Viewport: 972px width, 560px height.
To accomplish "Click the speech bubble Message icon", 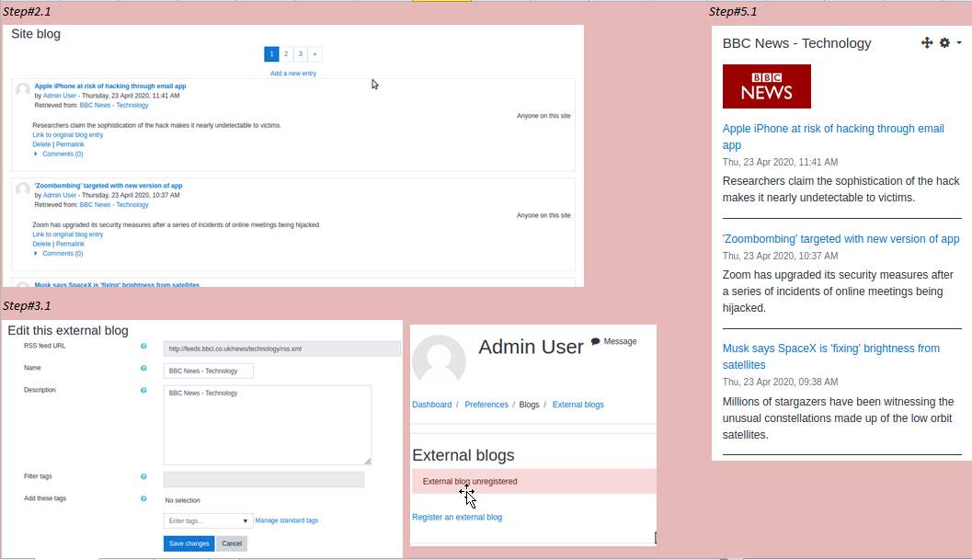I will tap(596, 341).
